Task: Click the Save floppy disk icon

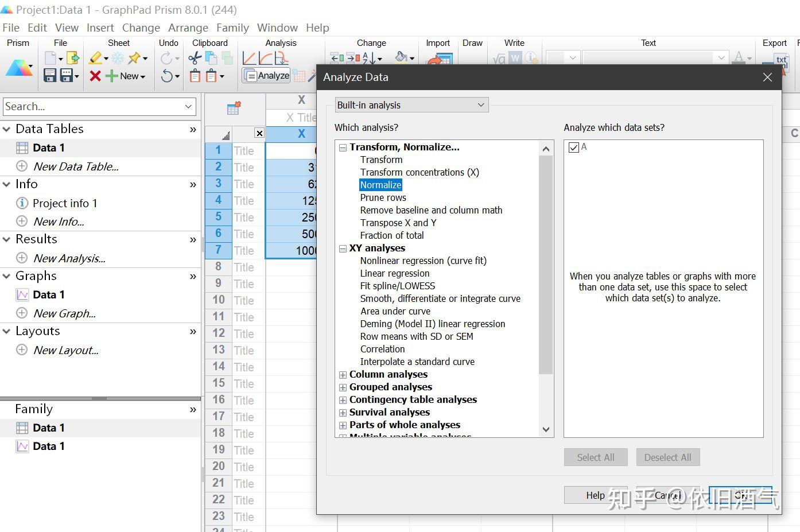Action: pos(50,76)
